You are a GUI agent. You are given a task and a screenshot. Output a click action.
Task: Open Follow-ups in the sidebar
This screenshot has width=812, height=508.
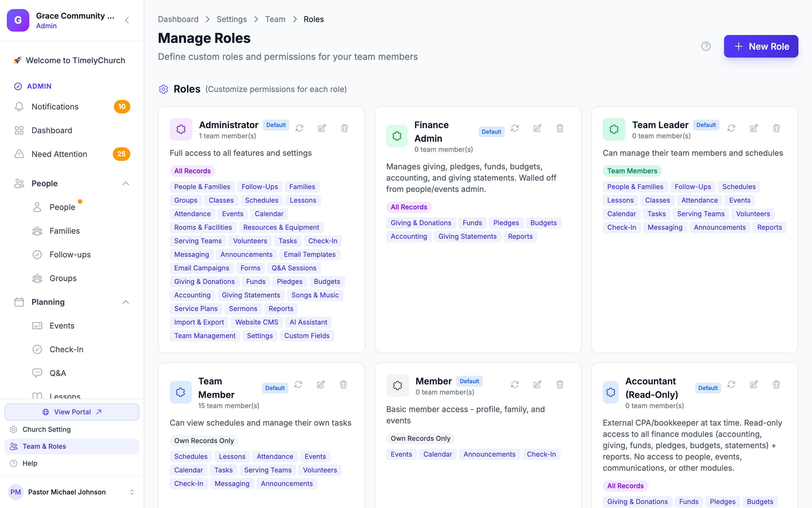(70, 255)
